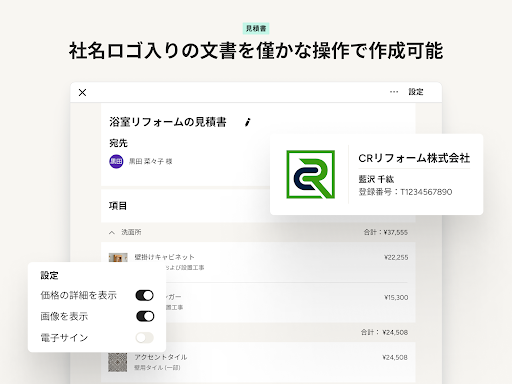The height and width of the screenshot is (384, 512).
Task: Close the estimate with the X icon
Action: click(82, 92)
